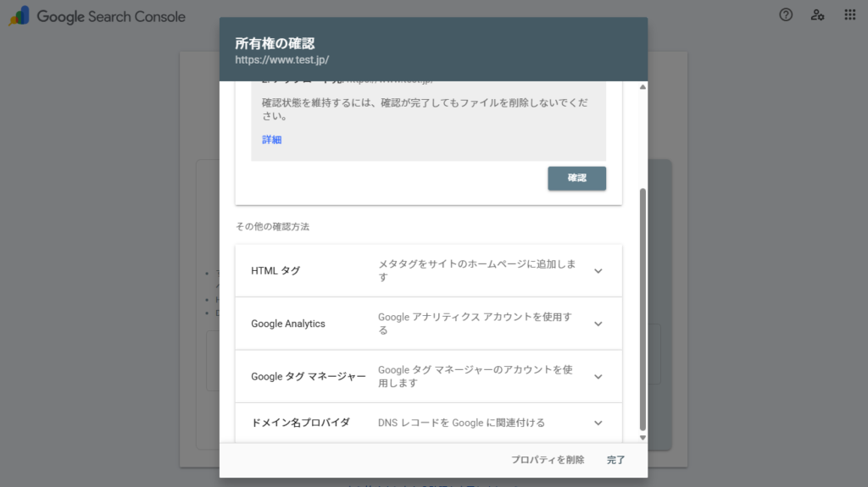
Task: Click the https://www.test.jp/ URL in the header
Action: click(281, 60)
